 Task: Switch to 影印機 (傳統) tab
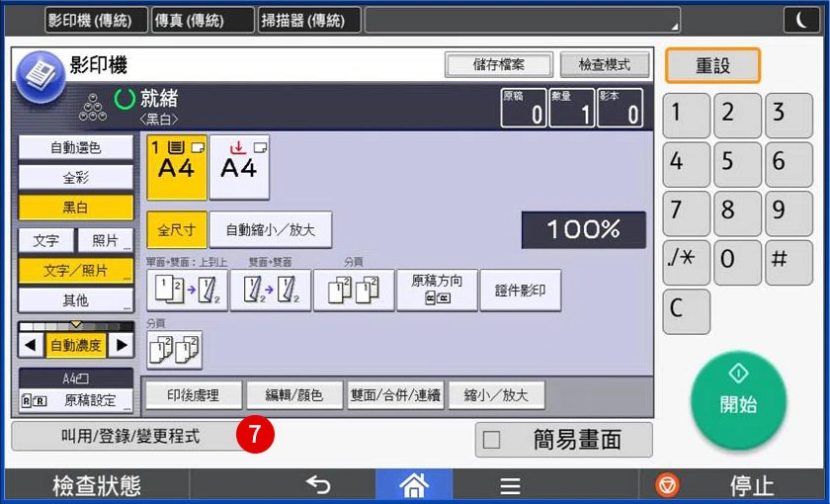[x=97, y=20]
